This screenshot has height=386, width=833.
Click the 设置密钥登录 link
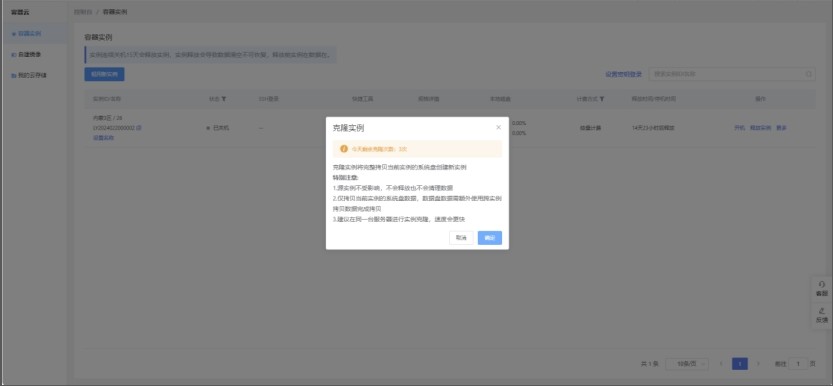click(x=624, y=74)
